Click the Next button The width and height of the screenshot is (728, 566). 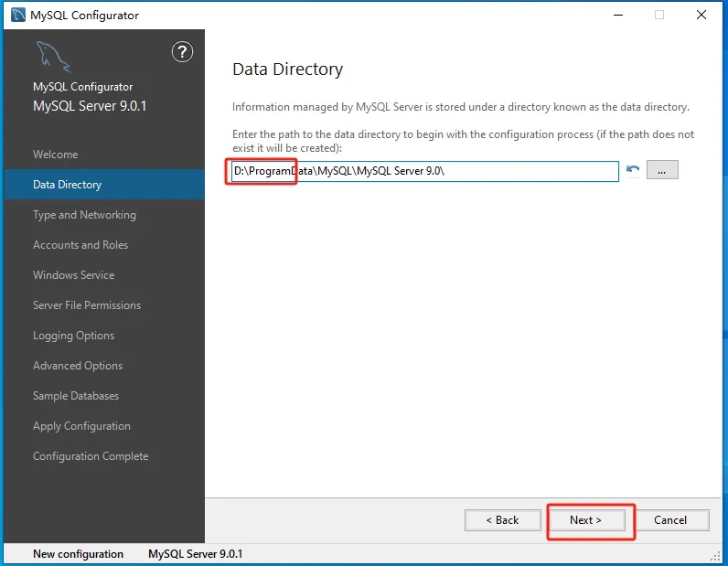pyautogui.click(x=586, y=520)
